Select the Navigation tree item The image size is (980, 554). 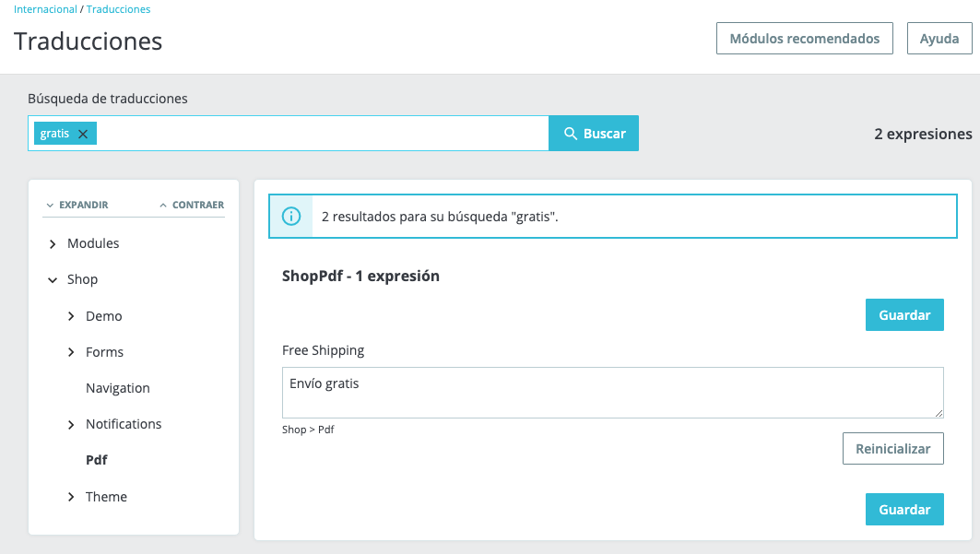point(117,388)
